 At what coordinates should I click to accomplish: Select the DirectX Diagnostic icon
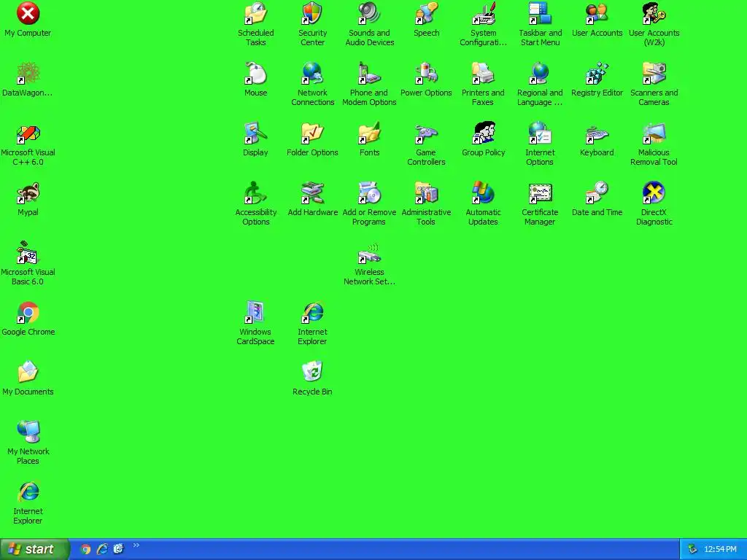tap(654, 194)
